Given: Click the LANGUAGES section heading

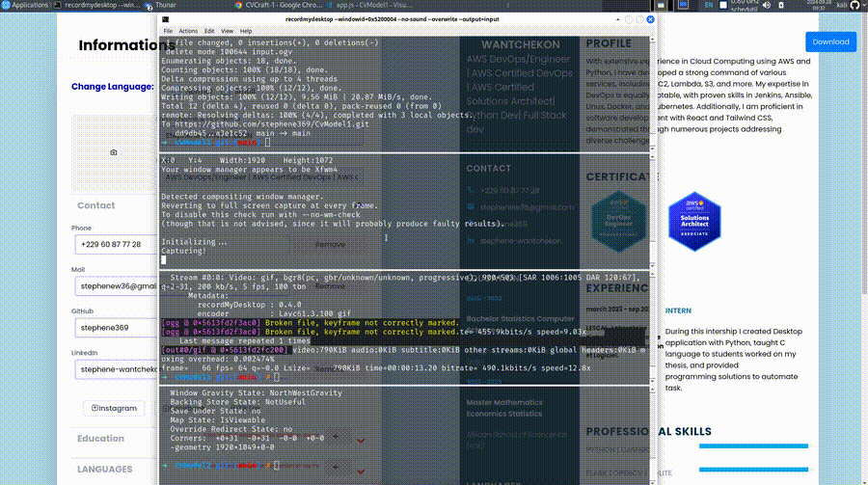Looking at the screenshot, I should tap(104, 470).
